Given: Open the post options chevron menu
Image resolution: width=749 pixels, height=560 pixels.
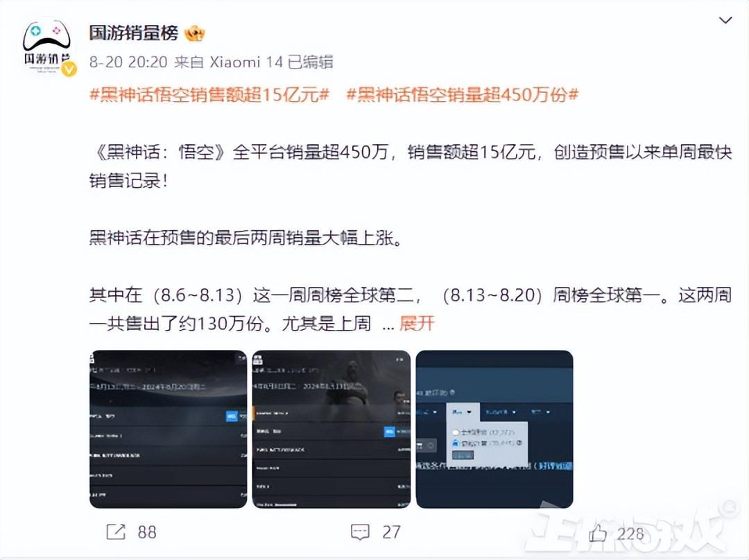Looking at the screenshot, I should point(725,20).
